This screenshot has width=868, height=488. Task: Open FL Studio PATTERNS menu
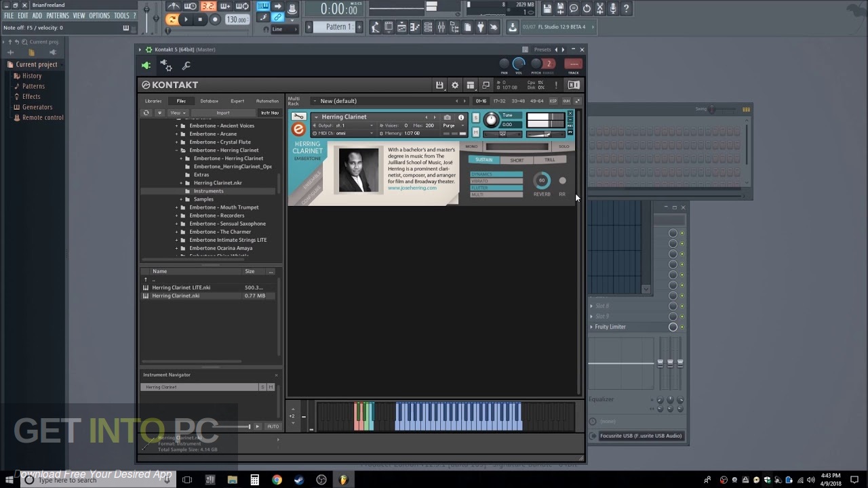(x=58, y=16)
